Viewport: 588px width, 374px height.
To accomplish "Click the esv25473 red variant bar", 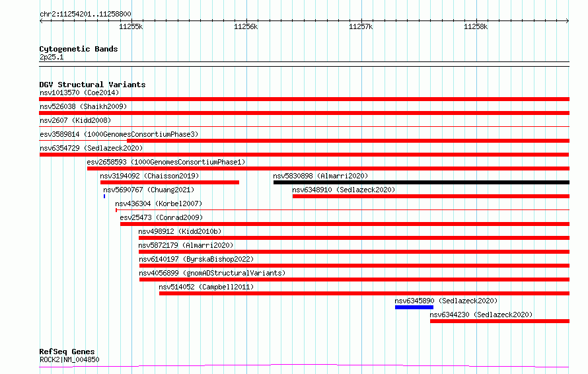I will 345,224.
